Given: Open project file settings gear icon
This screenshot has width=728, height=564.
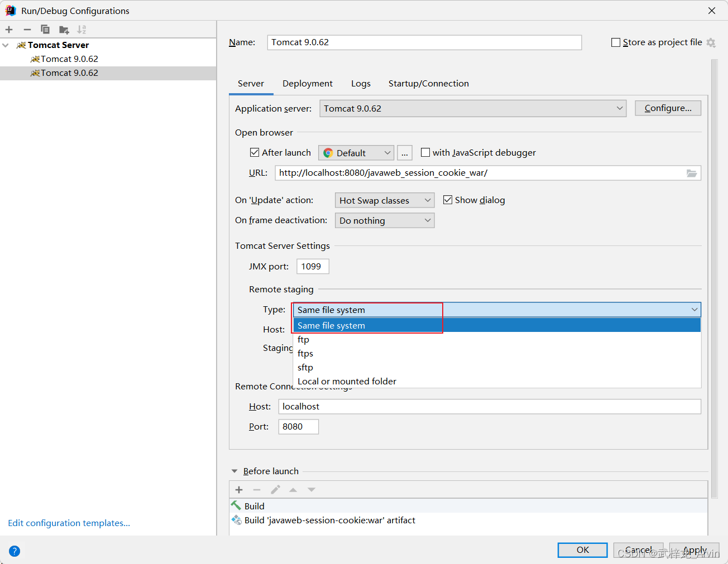Looking at the screenshot, I should [x=711, y=42].
